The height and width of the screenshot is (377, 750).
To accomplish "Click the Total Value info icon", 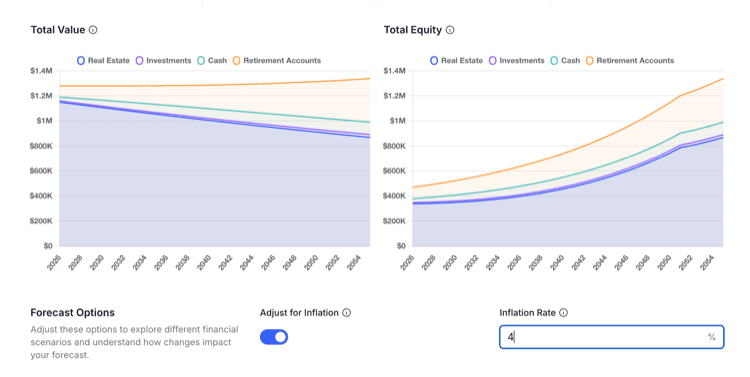I will (x=93, y=30).
